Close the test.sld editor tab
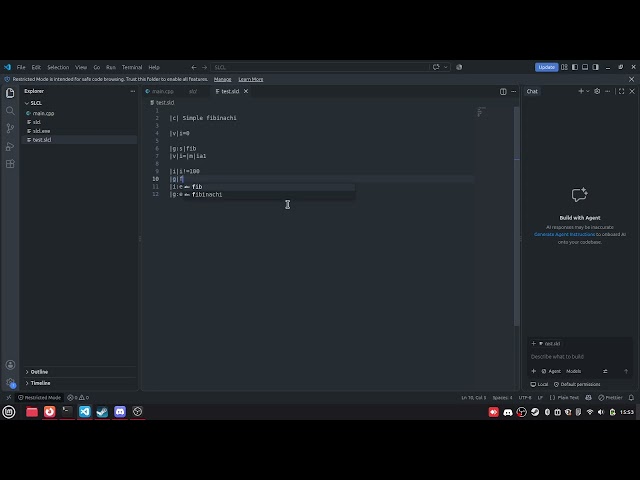 coord(246,91)
